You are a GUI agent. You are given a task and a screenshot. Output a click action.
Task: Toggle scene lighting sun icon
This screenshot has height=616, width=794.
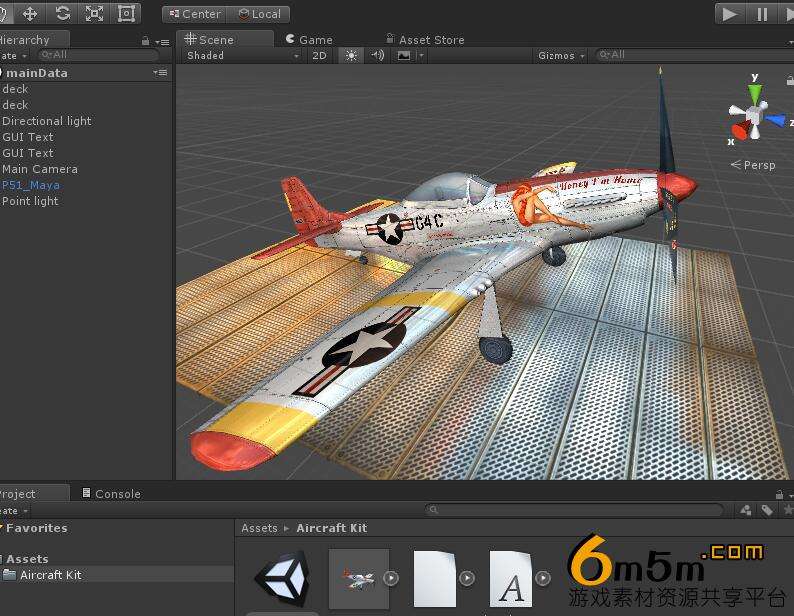(351, 55)
